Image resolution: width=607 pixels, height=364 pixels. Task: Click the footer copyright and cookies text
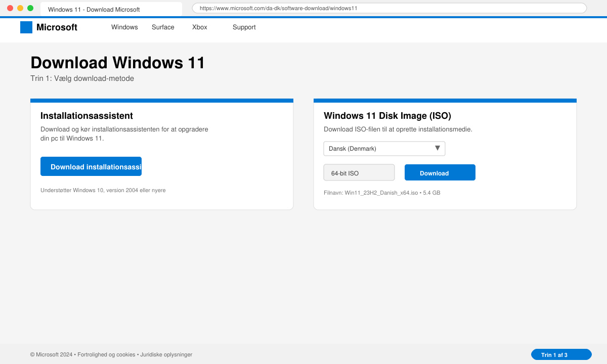[x=111, y=354]
